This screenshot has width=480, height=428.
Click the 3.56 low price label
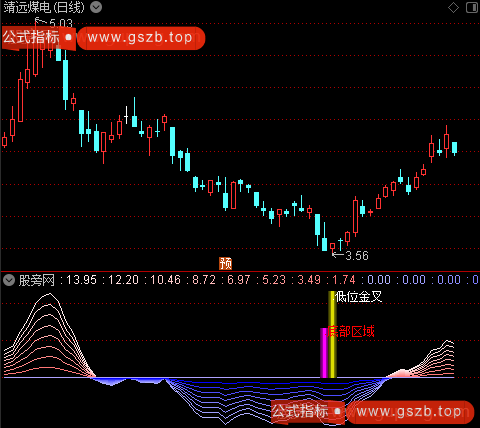pyautogui.click(x=357, y=256)
